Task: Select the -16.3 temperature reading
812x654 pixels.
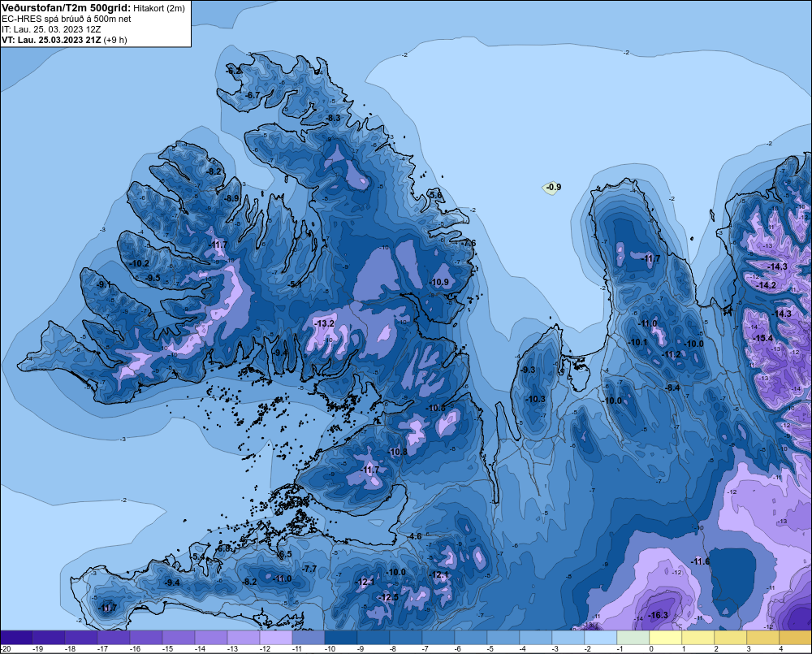Action: (659, 615)
